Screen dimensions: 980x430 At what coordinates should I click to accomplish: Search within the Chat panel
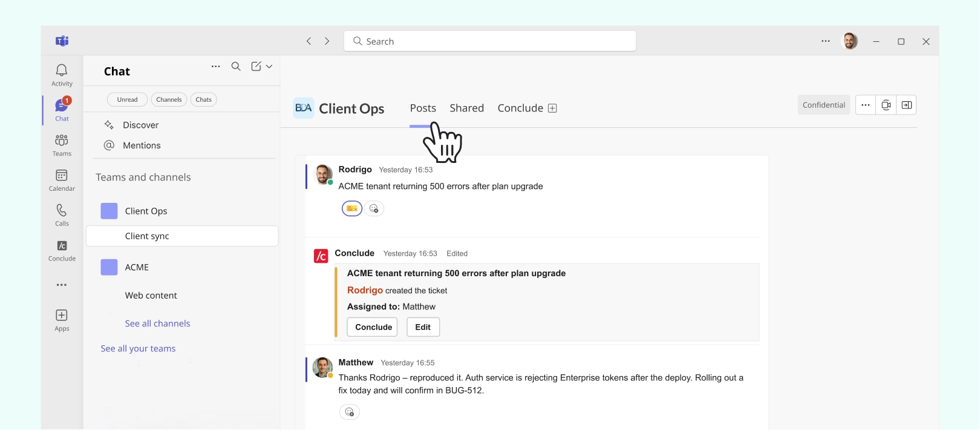[236, 67]
